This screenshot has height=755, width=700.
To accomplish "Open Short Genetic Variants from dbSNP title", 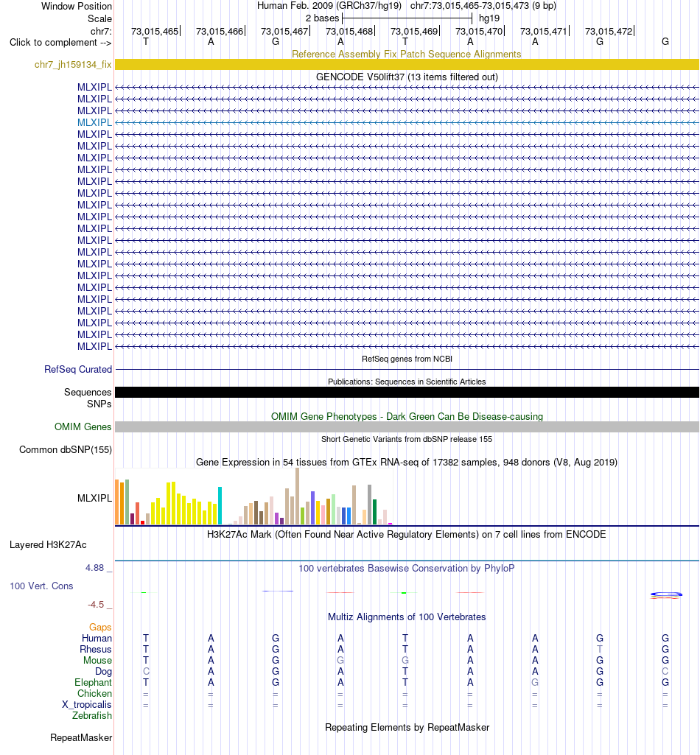I will 407,439.
